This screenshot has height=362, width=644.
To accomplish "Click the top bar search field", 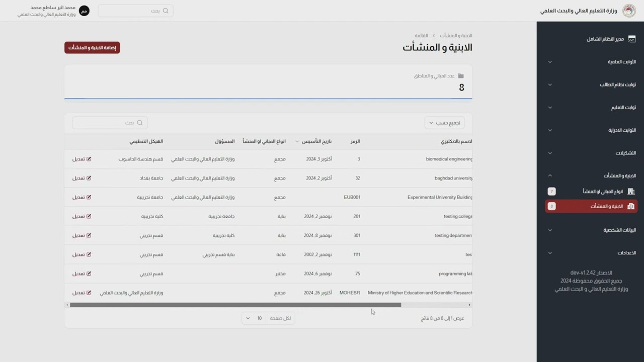I will tap(136, 11).
